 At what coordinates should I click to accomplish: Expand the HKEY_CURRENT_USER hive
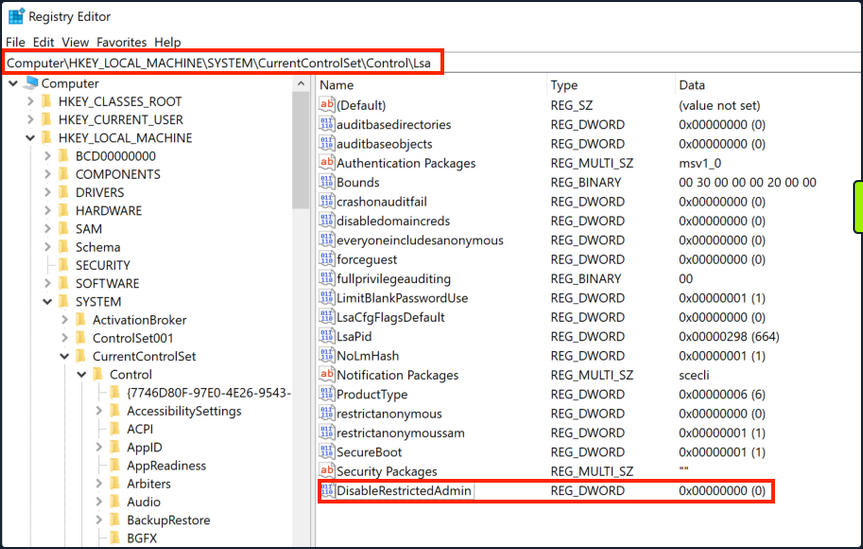tap(30, 119)
